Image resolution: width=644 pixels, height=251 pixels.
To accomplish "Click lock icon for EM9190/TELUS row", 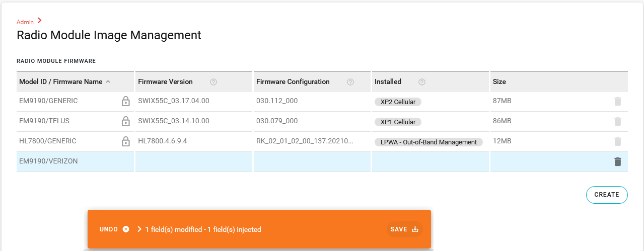I will click(x=126, y=122).
